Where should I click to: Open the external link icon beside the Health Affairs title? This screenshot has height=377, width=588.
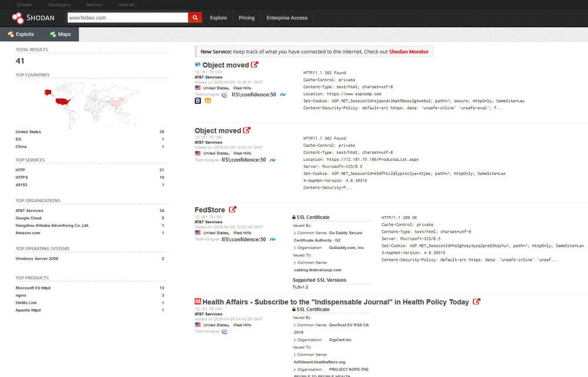[476, 302]
